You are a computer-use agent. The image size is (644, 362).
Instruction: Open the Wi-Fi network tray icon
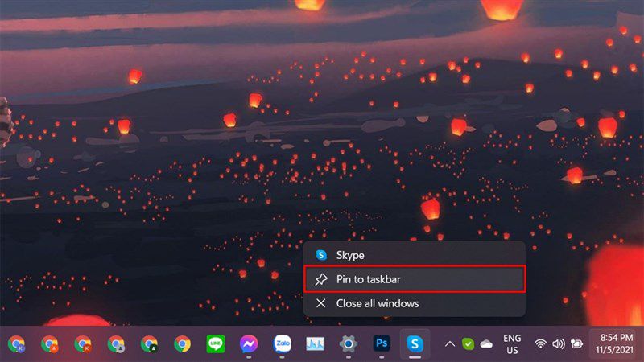540,344
